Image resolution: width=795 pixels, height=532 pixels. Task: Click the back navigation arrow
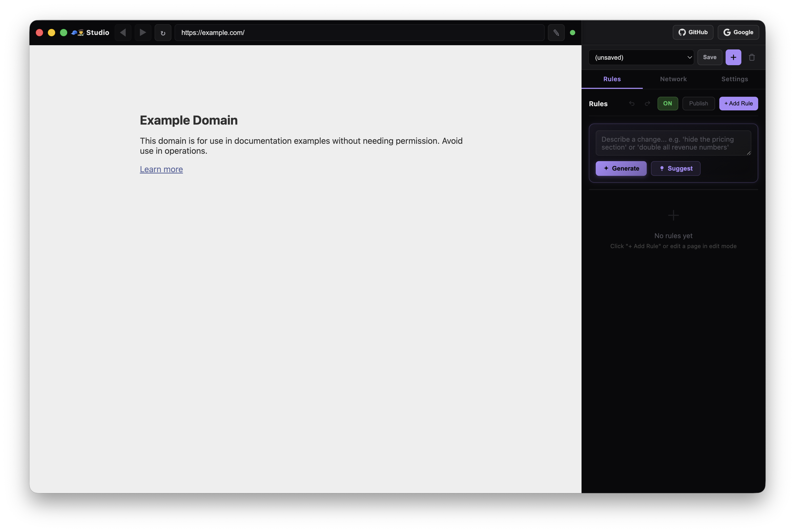pos(123,33)
